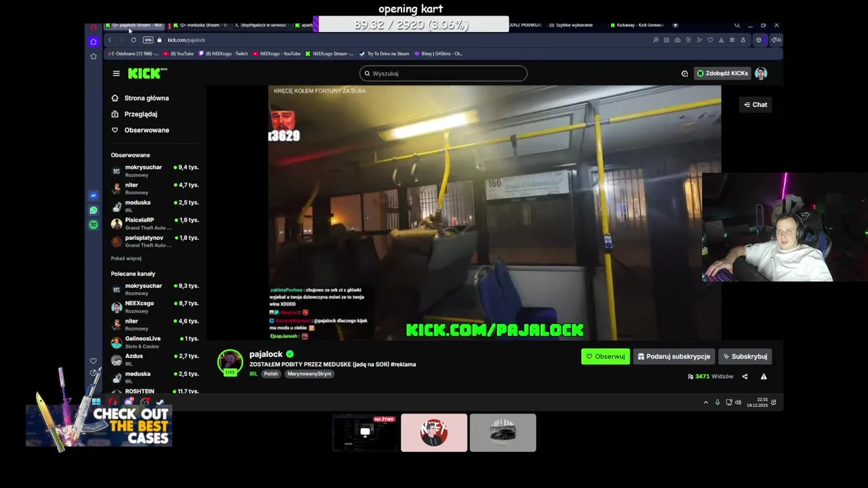Screen dimensions: 868x488
Task: Open PisicelaRP followed channel
Action: [155, 223]
